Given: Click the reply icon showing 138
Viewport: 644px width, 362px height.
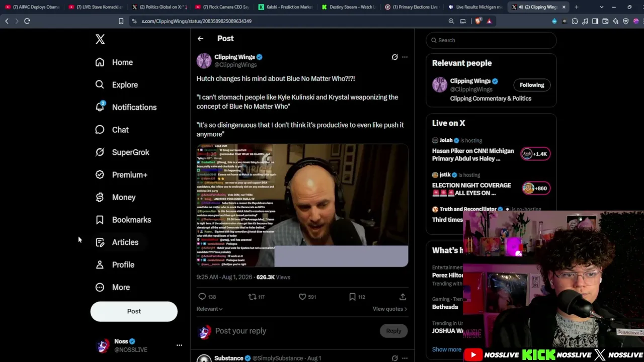Looking at the screenshot, I should 207,297.
